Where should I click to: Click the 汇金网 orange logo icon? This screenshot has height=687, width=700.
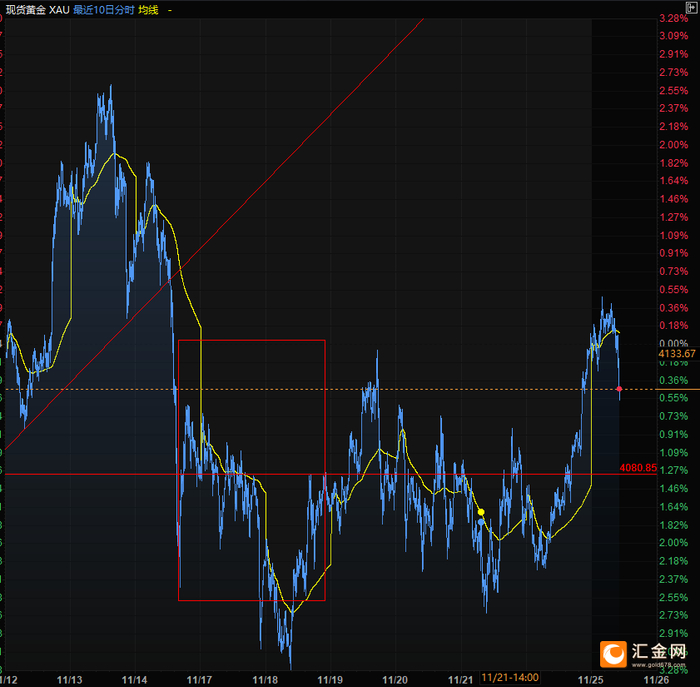tap(613, 654)
